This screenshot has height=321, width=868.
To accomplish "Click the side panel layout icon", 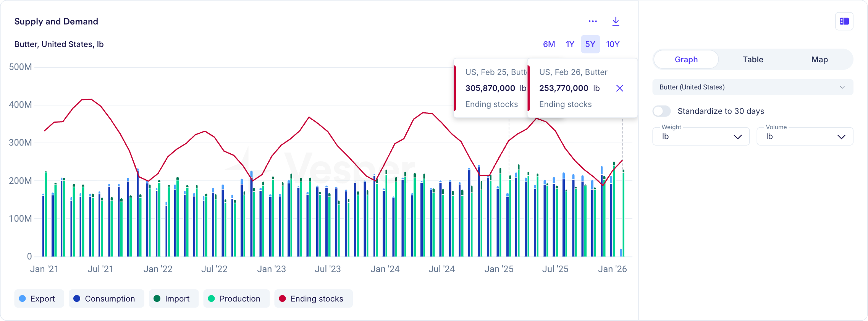I will [844, 21].
